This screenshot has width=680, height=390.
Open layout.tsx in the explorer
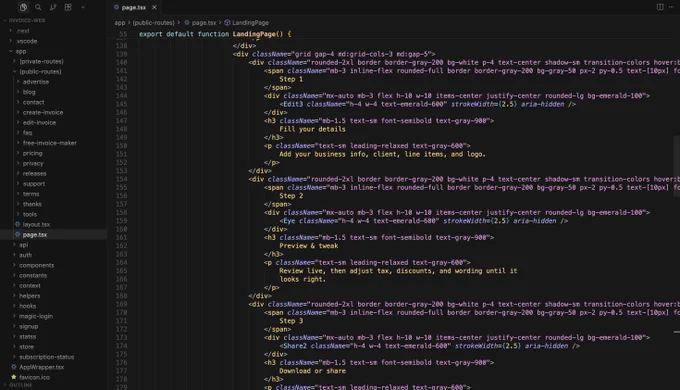[x=36, y=225]
